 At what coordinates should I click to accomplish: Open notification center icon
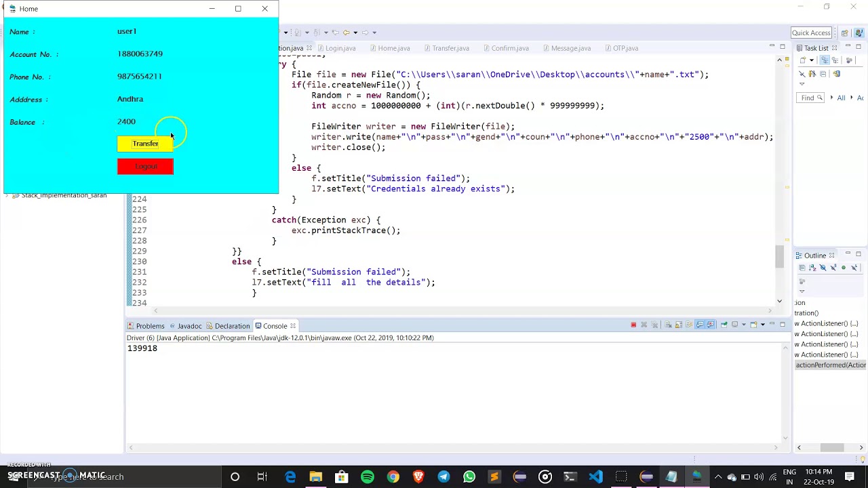(x=850, y=477)
